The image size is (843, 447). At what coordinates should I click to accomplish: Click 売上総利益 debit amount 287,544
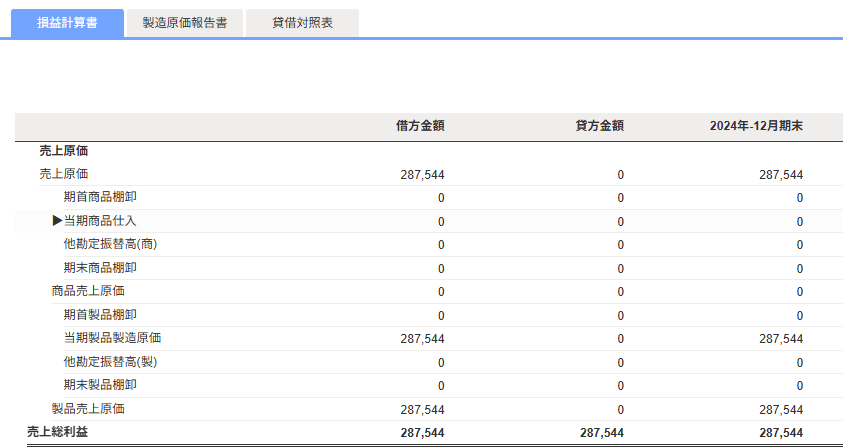pos(423,433)
